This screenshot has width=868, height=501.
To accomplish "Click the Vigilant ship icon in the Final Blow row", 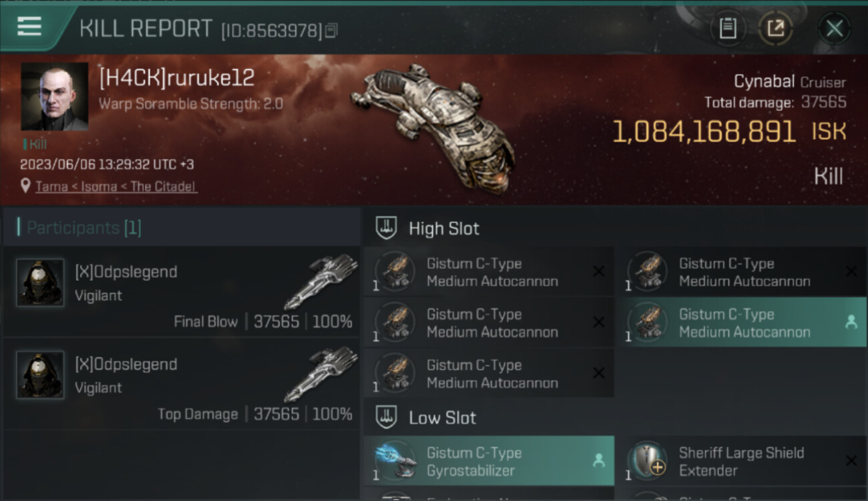I will point(320,281).
